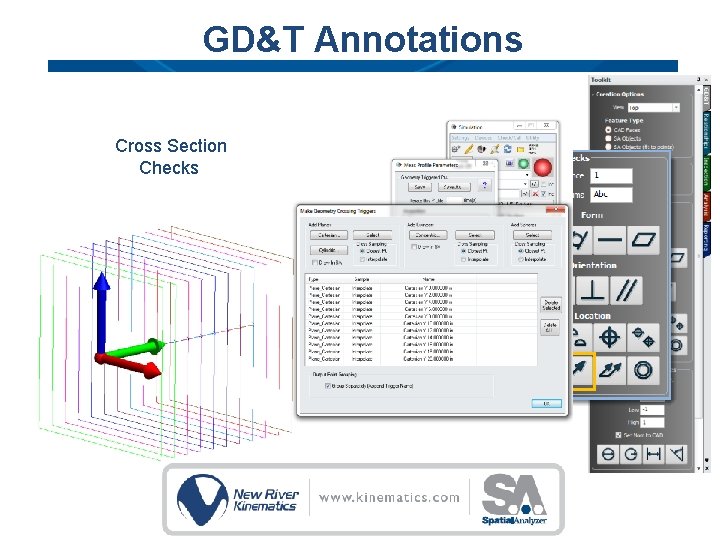
Task: Click the Distance dimension icon at Toolkit bottom
Action: coord(653,454)
